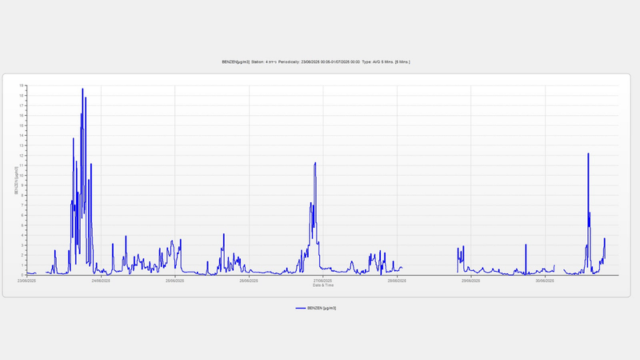Click the 25/06/2025 x-axis date label

click(175, 281)
